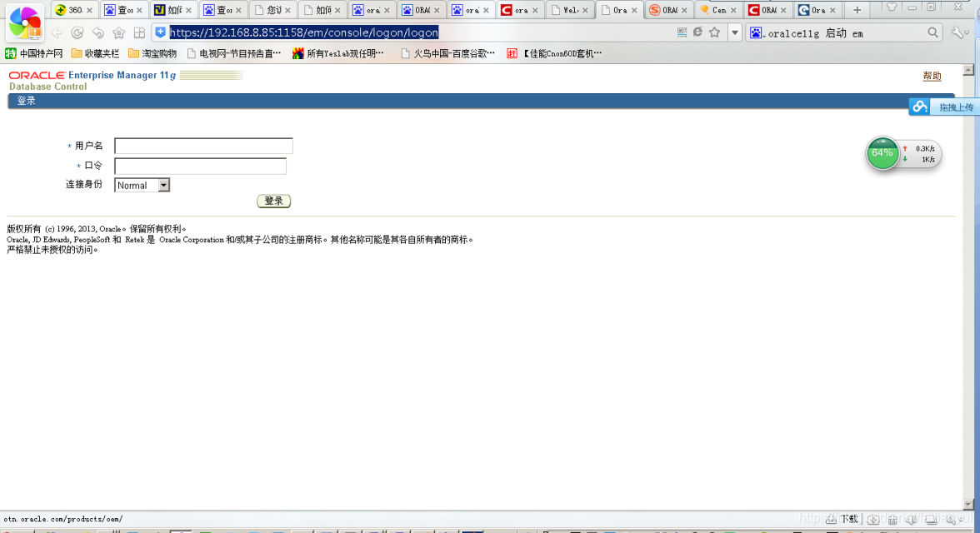Image resolution: width=980 pixels, height=533 pixels.
Task: Focus the 用户名 username field
Action: click(x=203, y=146)
